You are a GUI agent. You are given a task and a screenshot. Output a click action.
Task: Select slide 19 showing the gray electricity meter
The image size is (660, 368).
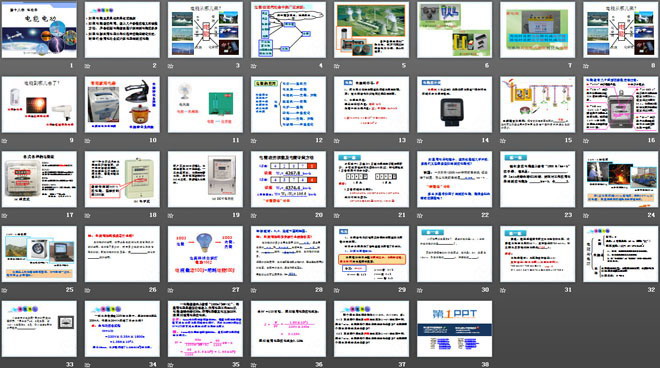coord(205,179)
